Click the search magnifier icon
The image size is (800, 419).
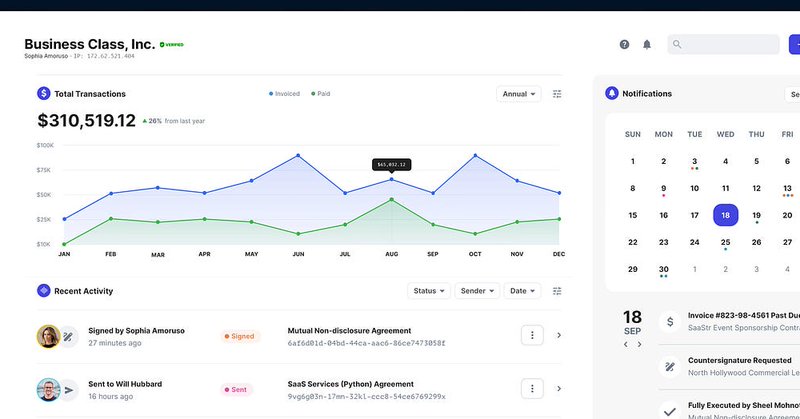coord(677,44)
